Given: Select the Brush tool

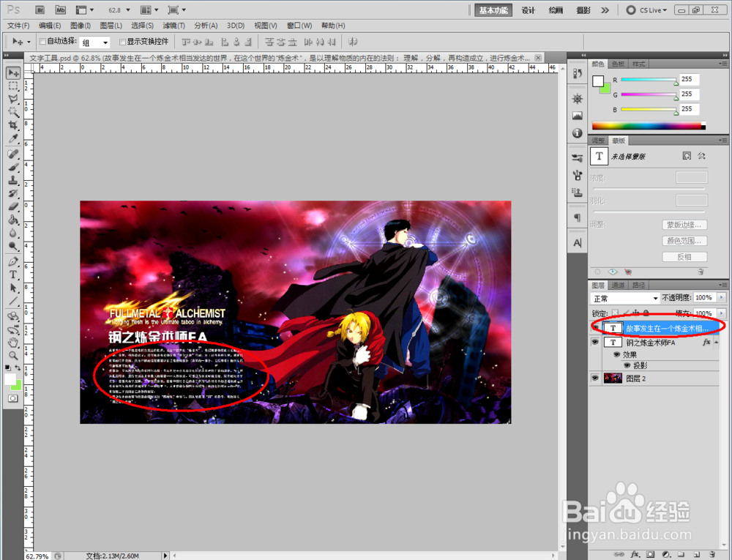Looking at the screenshot, I should click(13, 167).
